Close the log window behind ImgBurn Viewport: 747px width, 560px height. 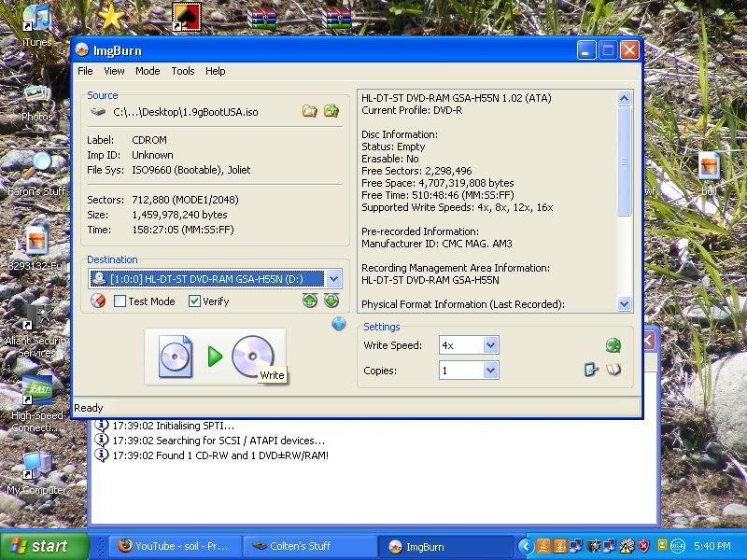coord(650,340)
